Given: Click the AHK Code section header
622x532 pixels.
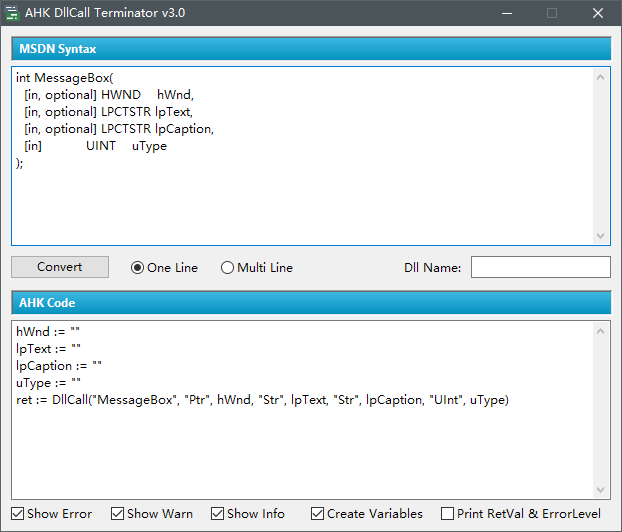Looking at the screenshot, I should pyautogui.click(x=311, y=303).
